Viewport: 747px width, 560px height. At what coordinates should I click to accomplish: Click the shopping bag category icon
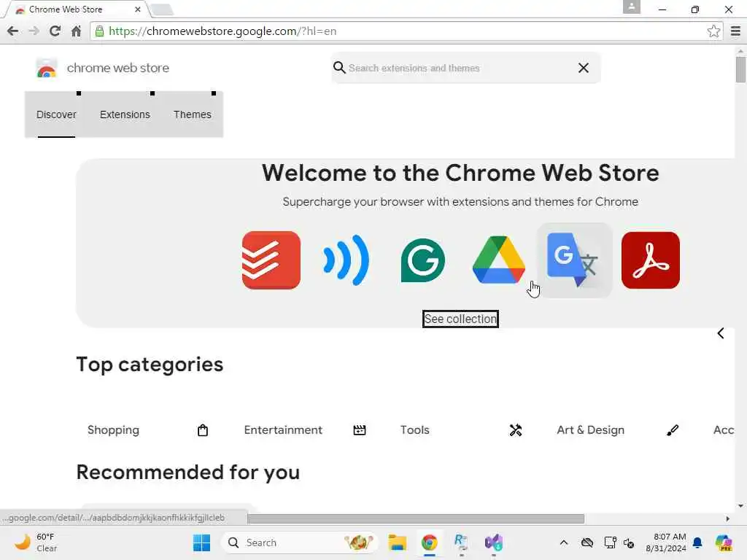pos(203,430)
